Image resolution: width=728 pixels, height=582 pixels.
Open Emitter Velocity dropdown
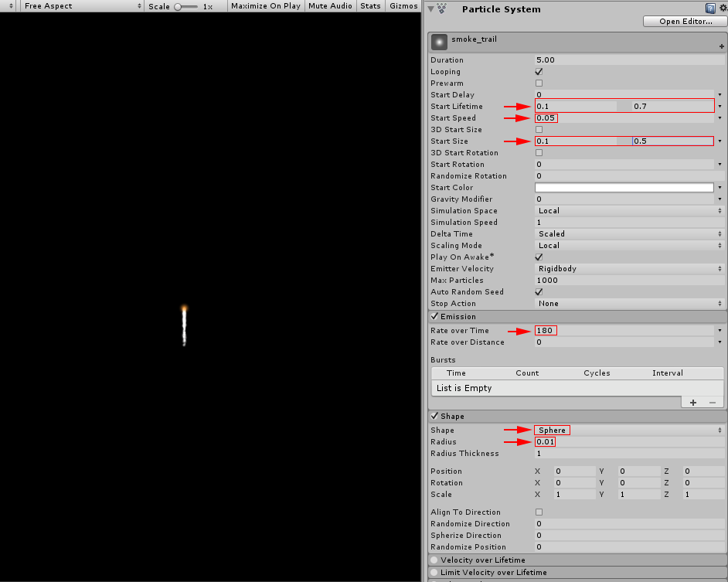click(629, 268)
